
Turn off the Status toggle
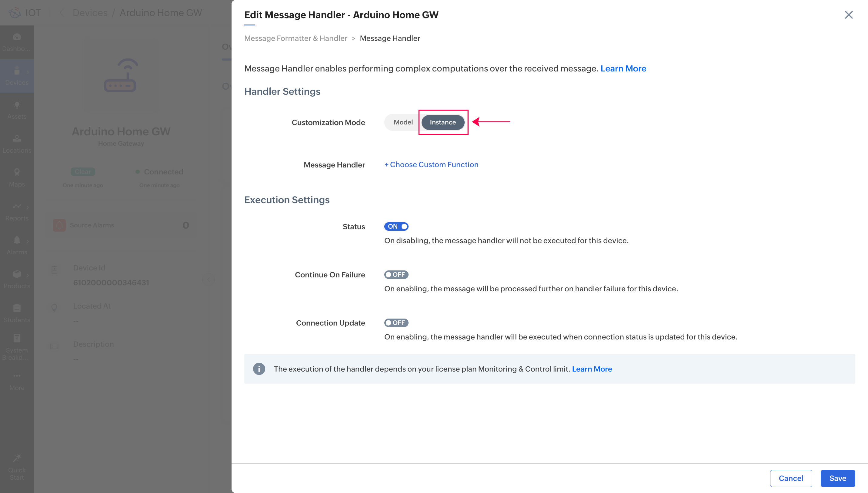[396, 227]
